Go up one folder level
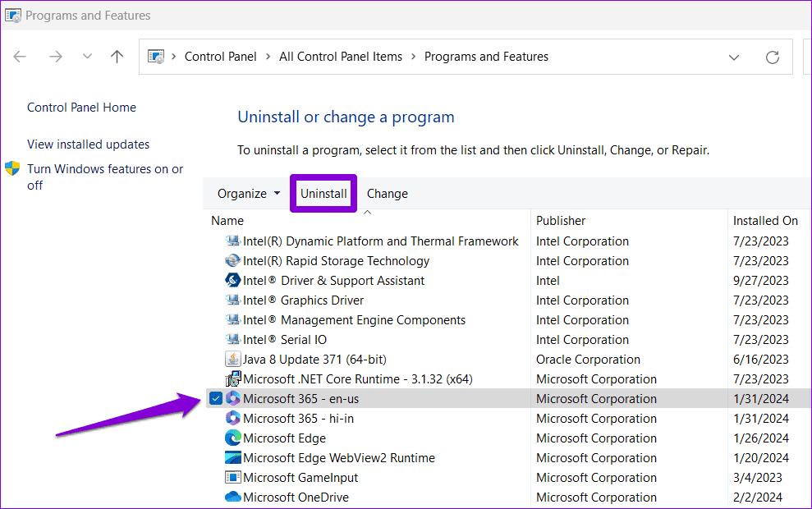 (117, 57)
